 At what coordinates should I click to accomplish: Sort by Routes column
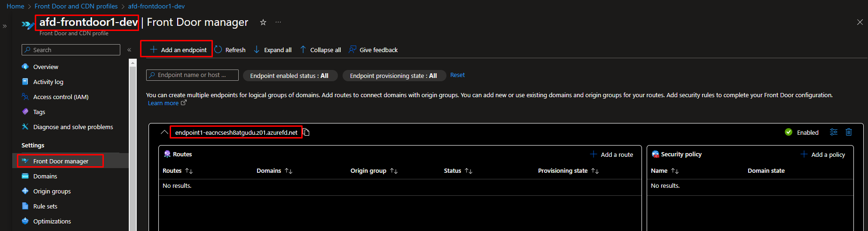[178, 171]
